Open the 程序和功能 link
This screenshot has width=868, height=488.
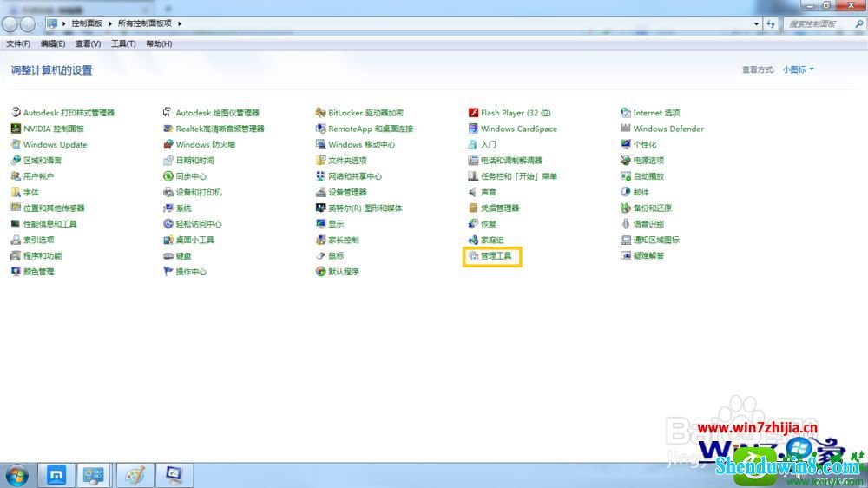42,256
